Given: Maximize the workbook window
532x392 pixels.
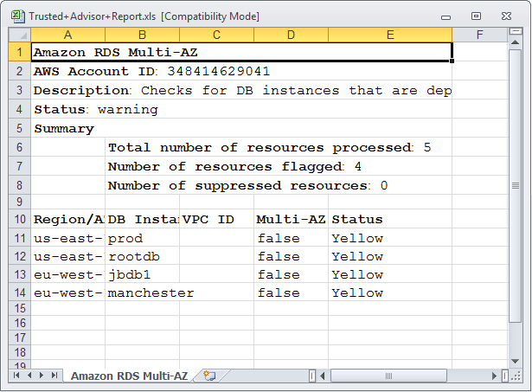Looking at the screenshot, I should pyautogui.click(x=476, y=16).
